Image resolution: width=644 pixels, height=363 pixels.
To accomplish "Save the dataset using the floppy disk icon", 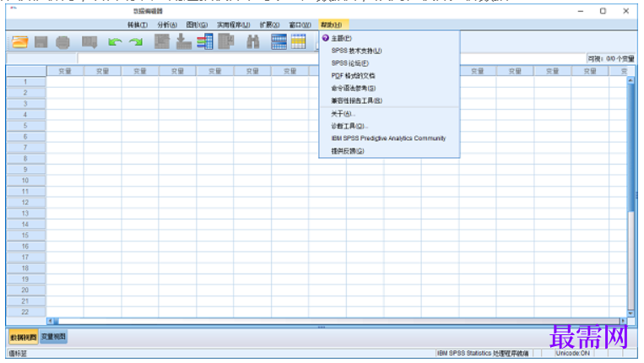I will pyautogui.click(x=41, y=42).
